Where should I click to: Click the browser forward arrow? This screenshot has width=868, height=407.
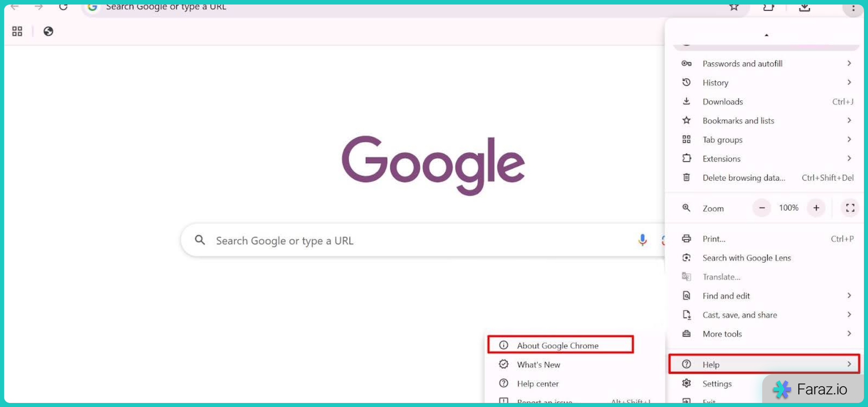39,7
